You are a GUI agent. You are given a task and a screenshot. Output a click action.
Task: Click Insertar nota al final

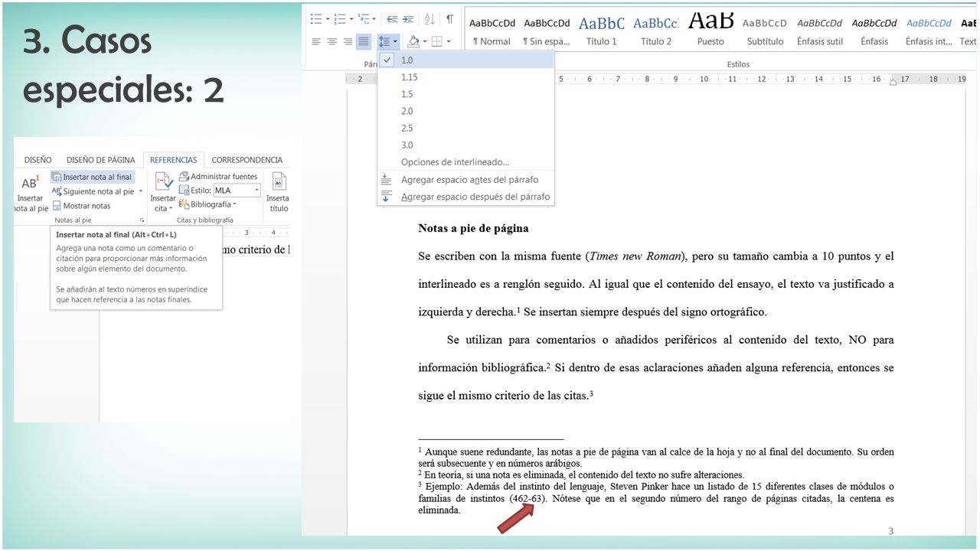pyautogui.click(x=92, y=177)
